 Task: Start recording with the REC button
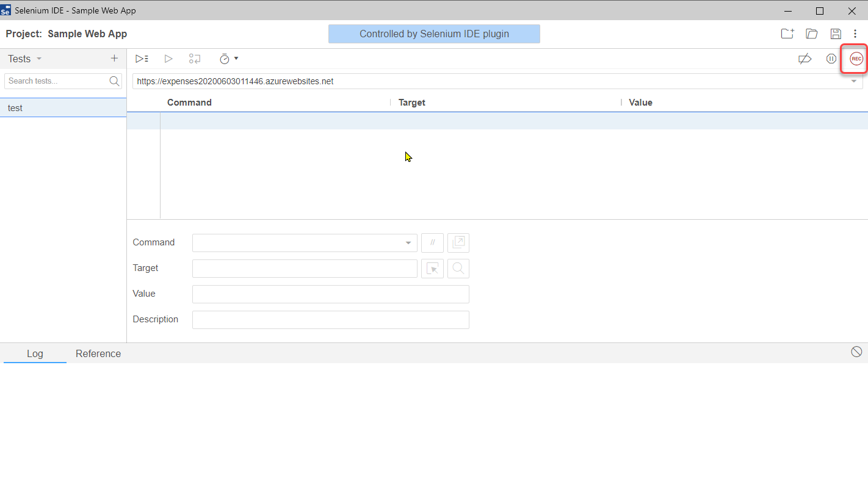click(856, 59)
